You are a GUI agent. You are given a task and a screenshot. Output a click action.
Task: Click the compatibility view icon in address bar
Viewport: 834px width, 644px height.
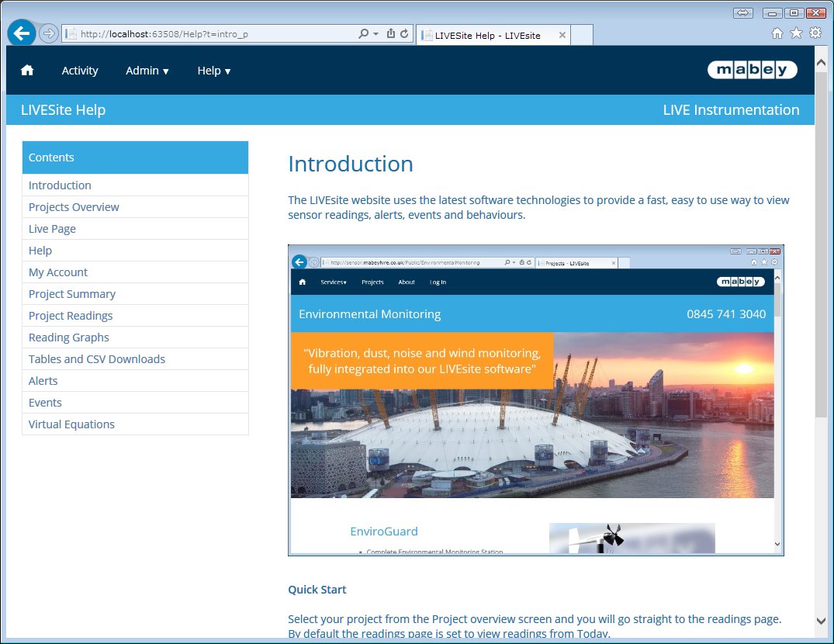[391, 33]
